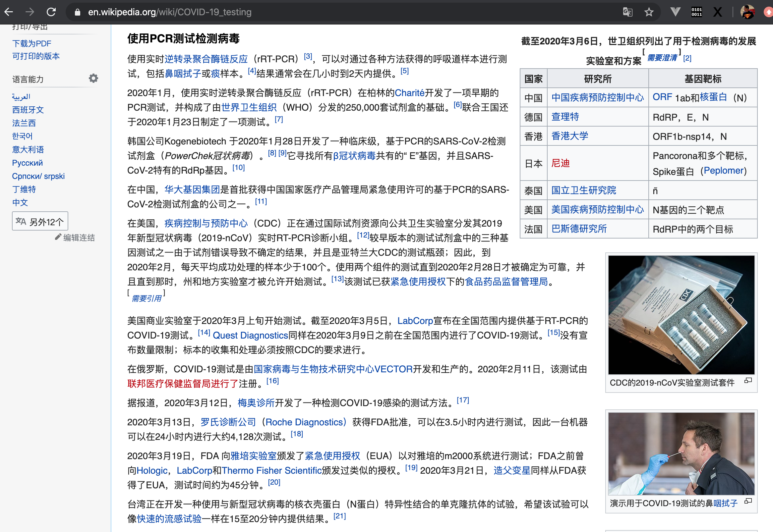Open the nasopharyngeal swab demonstration photo
The width and height of the screenshot is (773, 532).
click(681, 454)
